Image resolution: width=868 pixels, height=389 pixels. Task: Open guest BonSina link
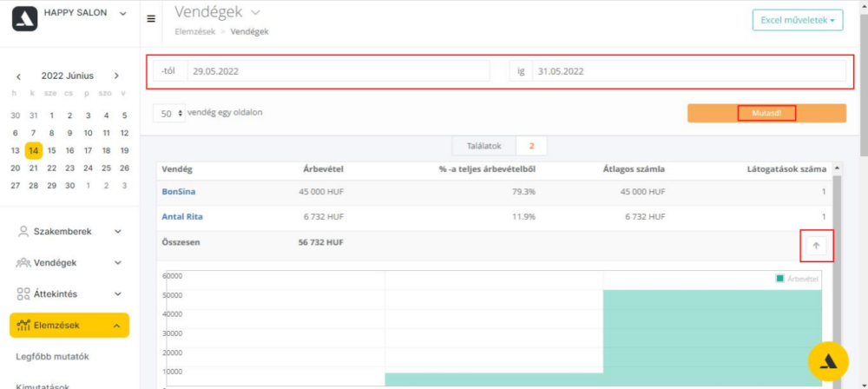(178, 192)
